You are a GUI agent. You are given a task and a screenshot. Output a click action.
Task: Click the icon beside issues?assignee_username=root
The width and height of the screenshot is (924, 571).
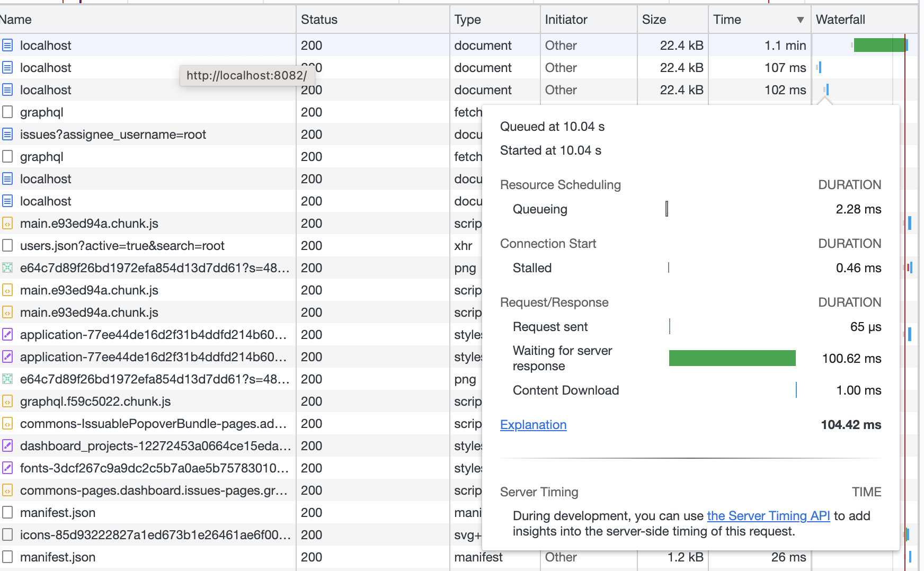7,135
